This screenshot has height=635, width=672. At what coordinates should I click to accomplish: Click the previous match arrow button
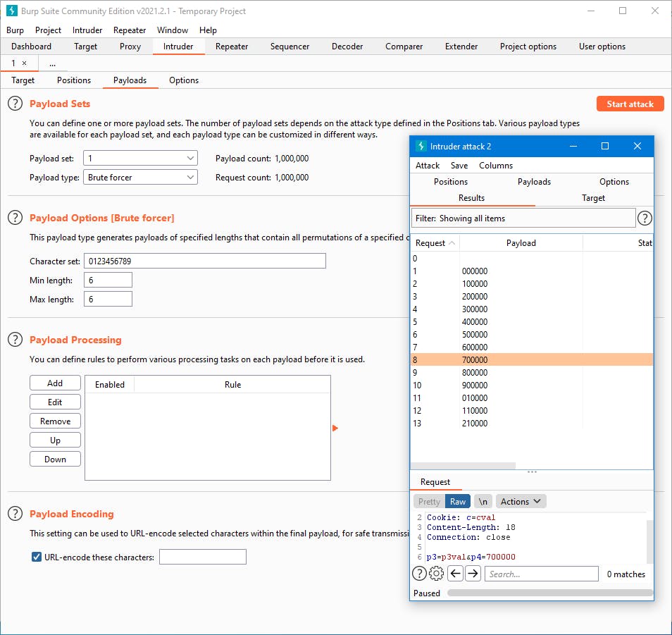click(455, 574)
